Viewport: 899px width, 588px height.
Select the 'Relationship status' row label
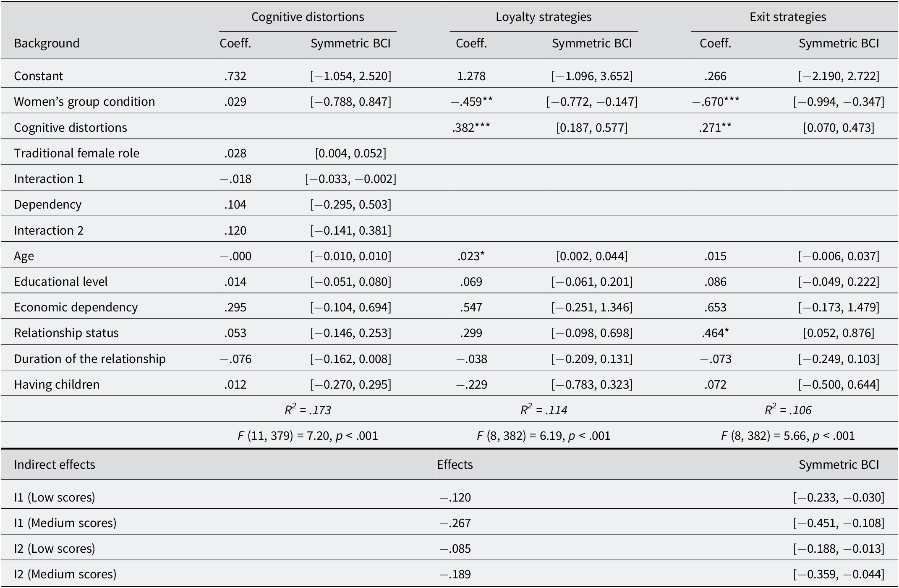pos(66,333)
